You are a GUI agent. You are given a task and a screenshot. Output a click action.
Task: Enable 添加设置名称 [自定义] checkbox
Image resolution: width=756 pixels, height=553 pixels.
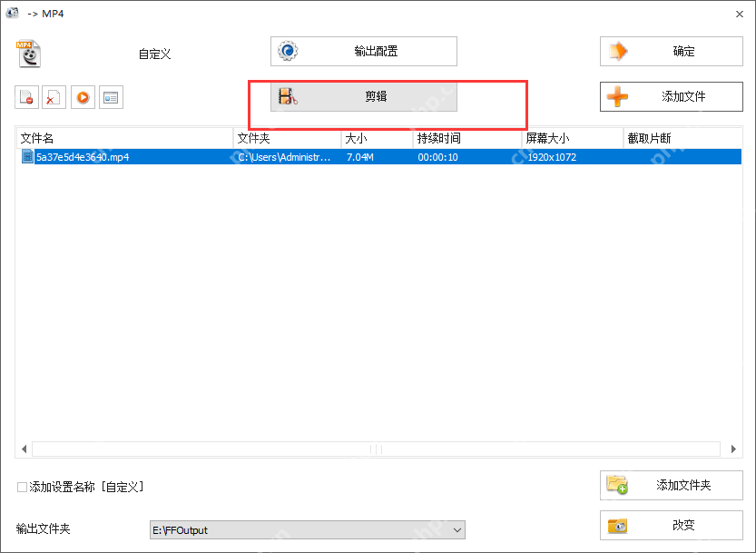22,487
